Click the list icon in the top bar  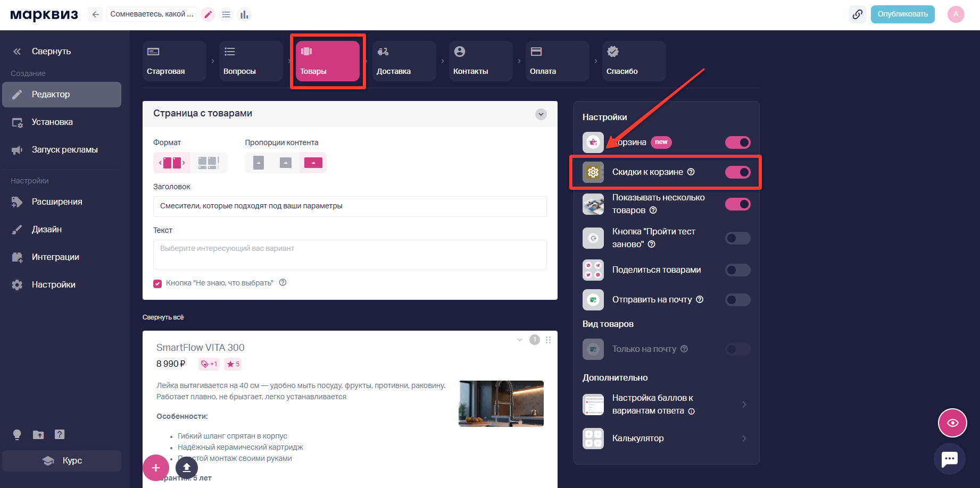(x=226, y=14)
